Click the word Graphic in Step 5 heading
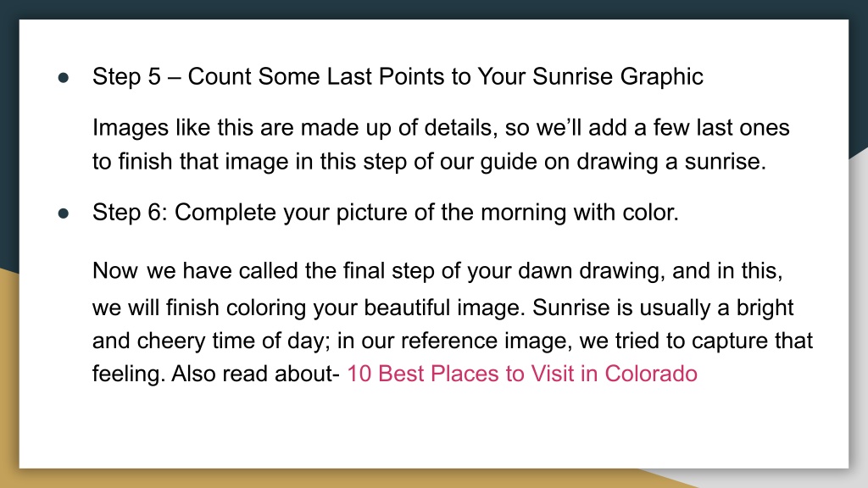This screenshot has height=488, width=868. [x=661, y=77]
